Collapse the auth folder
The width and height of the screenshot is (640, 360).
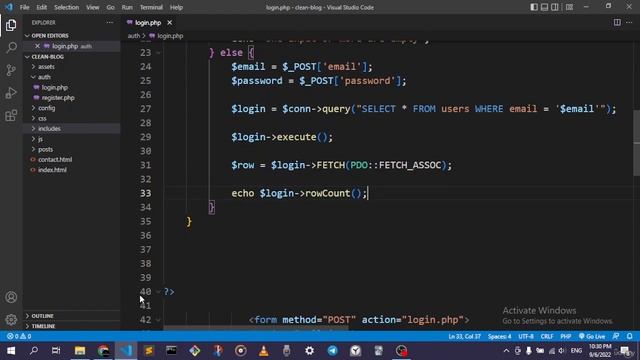point(44,77)
